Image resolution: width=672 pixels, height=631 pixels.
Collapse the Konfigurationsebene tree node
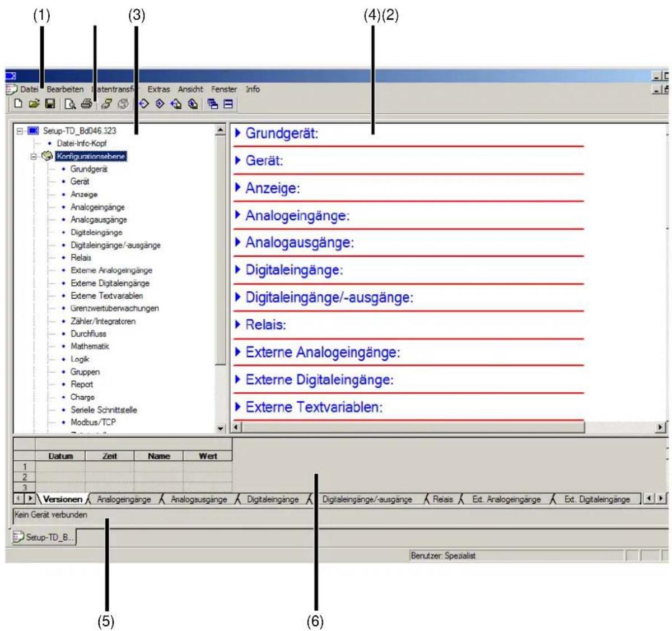(34, 156)
